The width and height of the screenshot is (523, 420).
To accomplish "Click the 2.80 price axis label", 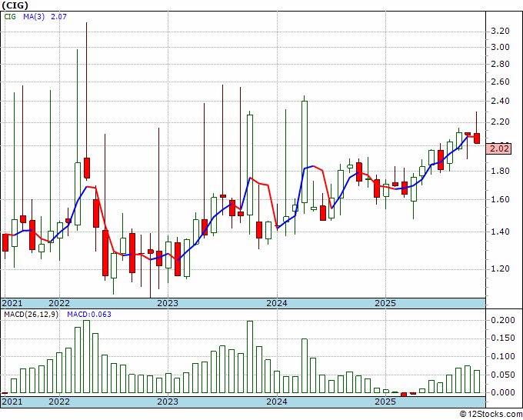I will pyautogui.click(x=501, y=64).
